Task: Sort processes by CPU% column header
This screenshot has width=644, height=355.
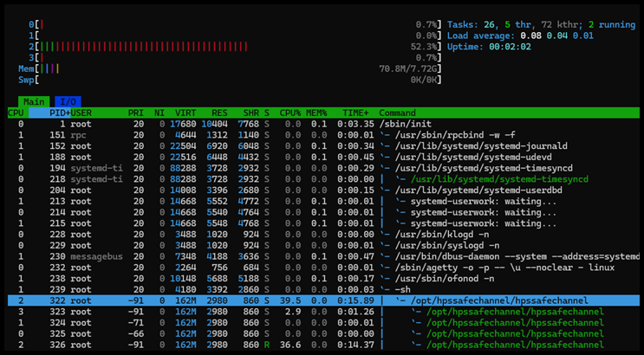Action: [x=289, y=113]
